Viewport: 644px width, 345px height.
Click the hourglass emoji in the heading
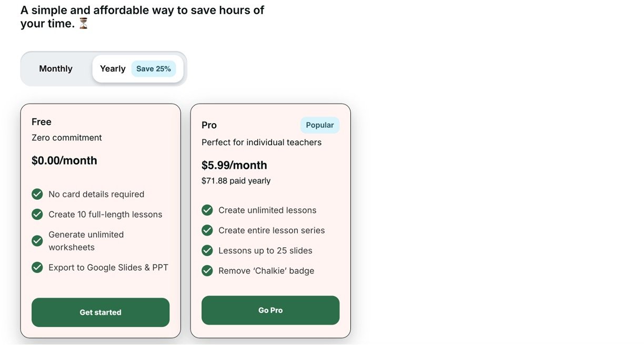[x=83, y=24]
